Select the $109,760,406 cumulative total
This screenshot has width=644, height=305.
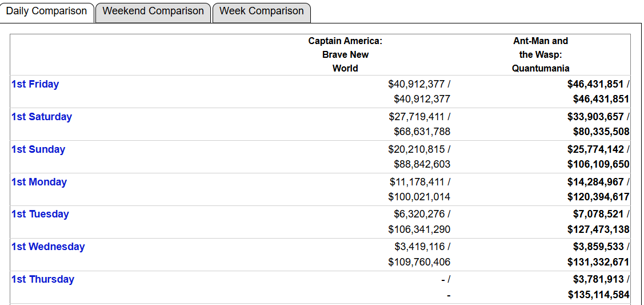click(x=419, y=262)
